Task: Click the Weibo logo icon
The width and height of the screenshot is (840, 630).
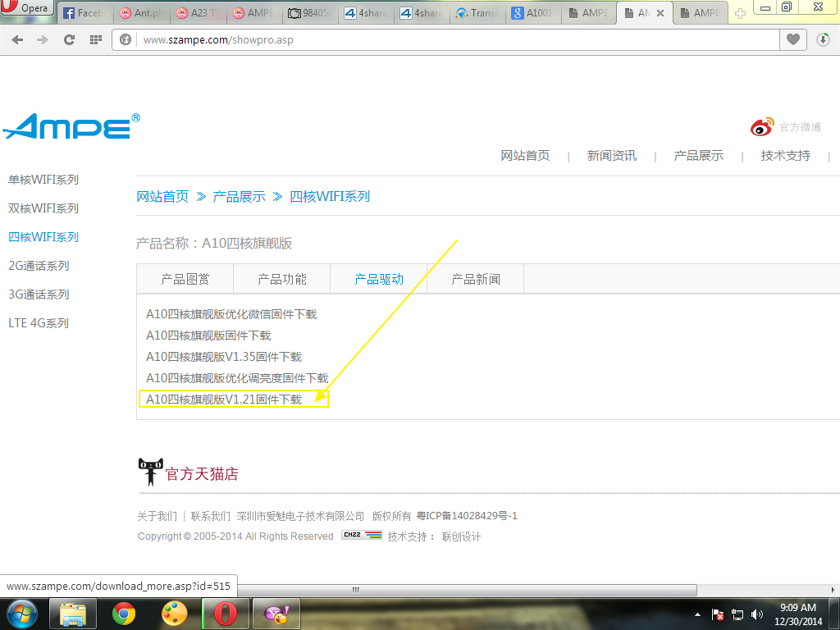Action: (762, 127)
